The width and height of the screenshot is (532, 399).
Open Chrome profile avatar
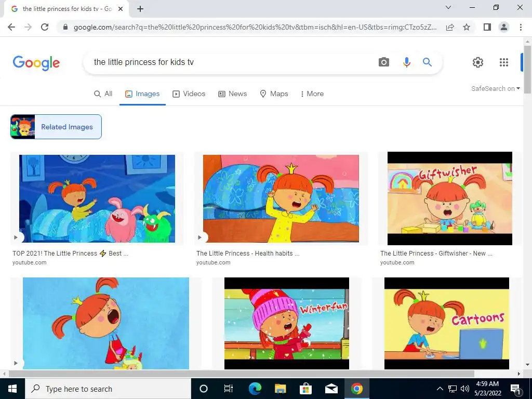click(x=504, y=27)
